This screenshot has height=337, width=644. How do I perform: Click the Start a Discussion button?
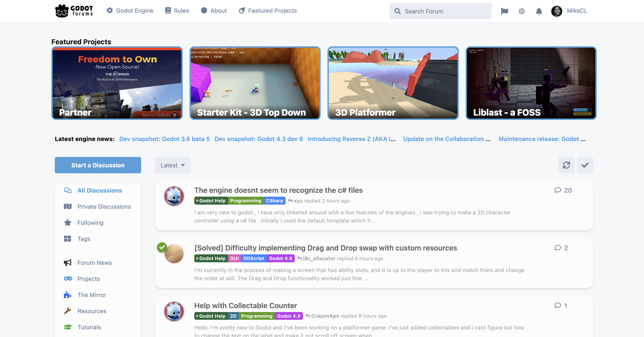[x=98, y=165]
